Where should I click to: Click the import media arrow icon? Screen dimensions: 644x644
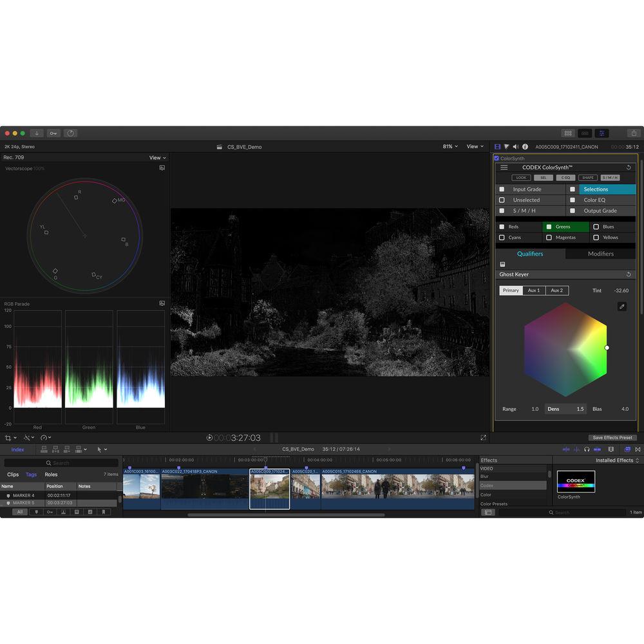click(x=37, y=133)
